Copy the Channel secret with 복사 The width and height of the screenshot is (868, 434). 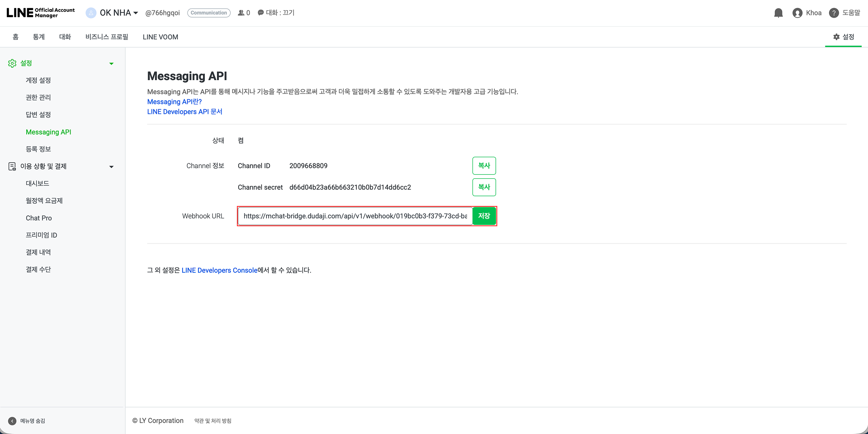pyautogui.click(x=484, y=187)
